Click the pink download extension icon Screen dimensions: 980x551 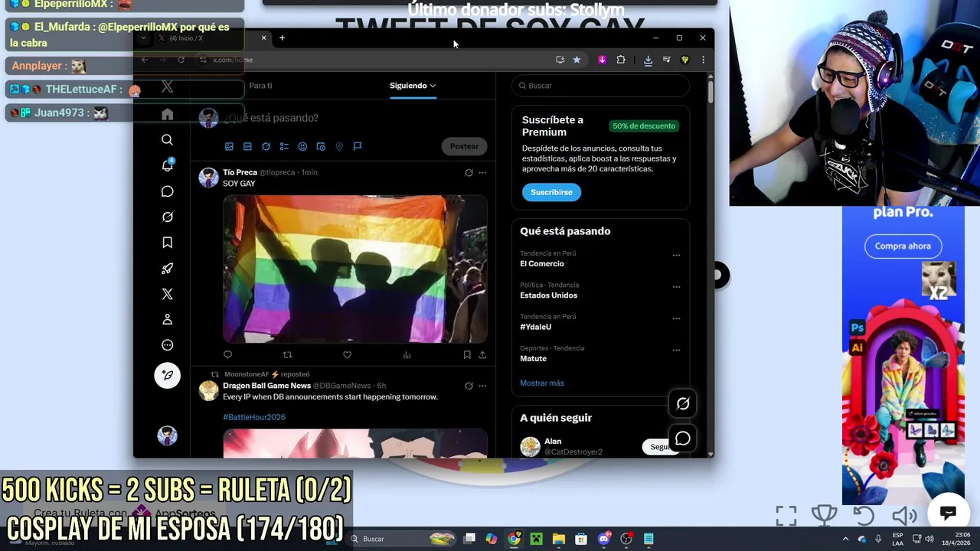tap(603, 60)
